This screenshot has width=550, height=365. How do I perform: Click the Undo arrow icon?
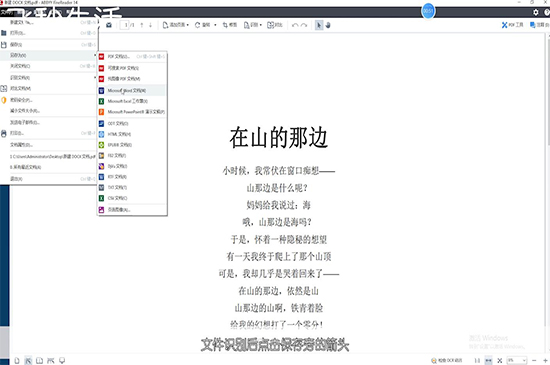coord(295,25)
